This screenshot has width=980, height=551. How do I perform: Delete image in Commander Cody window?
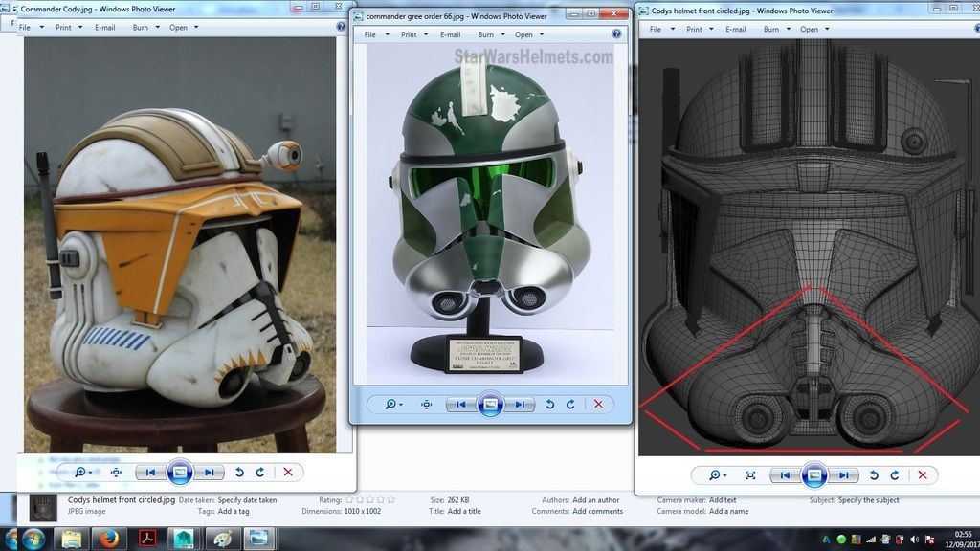(x=288, y=473)
